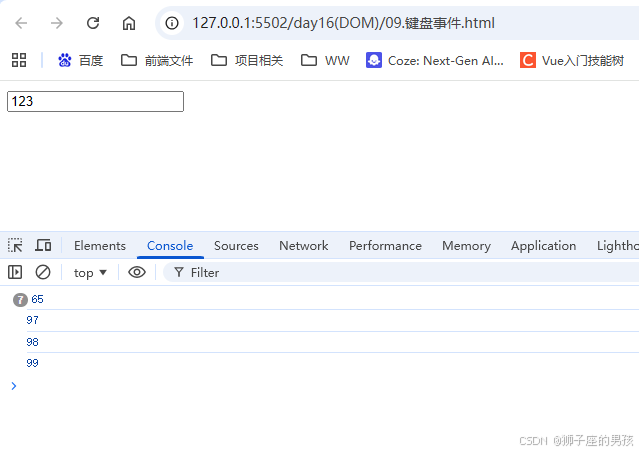Create a live expression with eye icon
Viewport: 639px width, 452px height.
pos(137,272)
